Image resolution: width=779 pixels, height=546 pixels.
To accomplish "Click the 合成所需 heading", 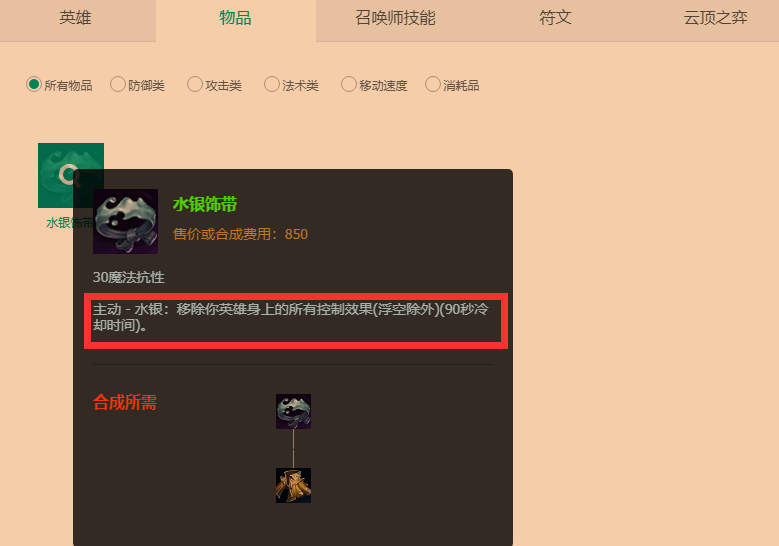I will pyautogui.click(x=125, y=402).
